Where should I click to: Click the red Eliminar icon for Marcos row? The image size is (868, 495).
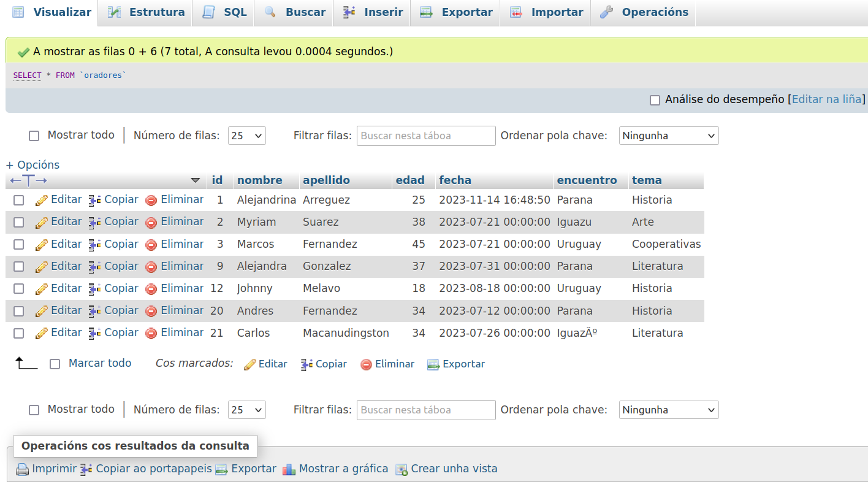[x=151, y=244]
